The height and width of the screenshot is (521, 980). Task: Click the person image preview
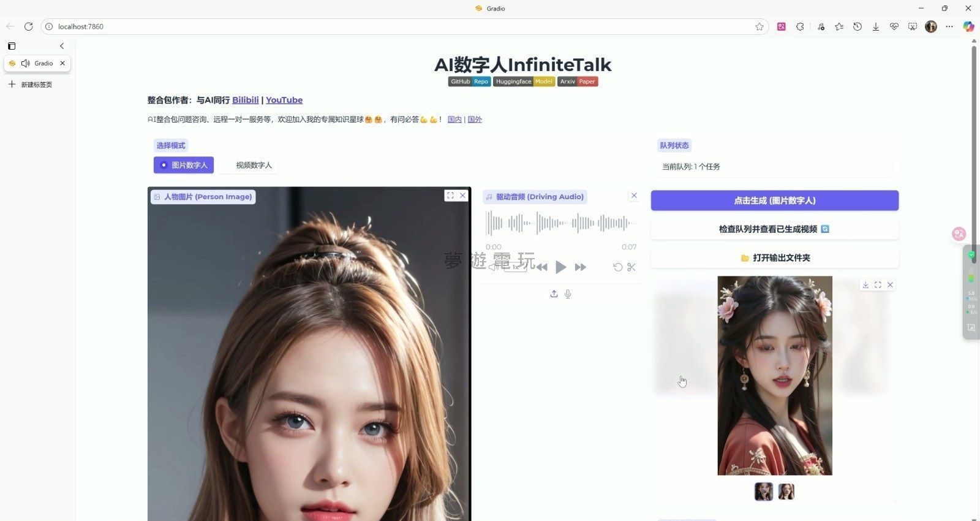tap(309, 354)
